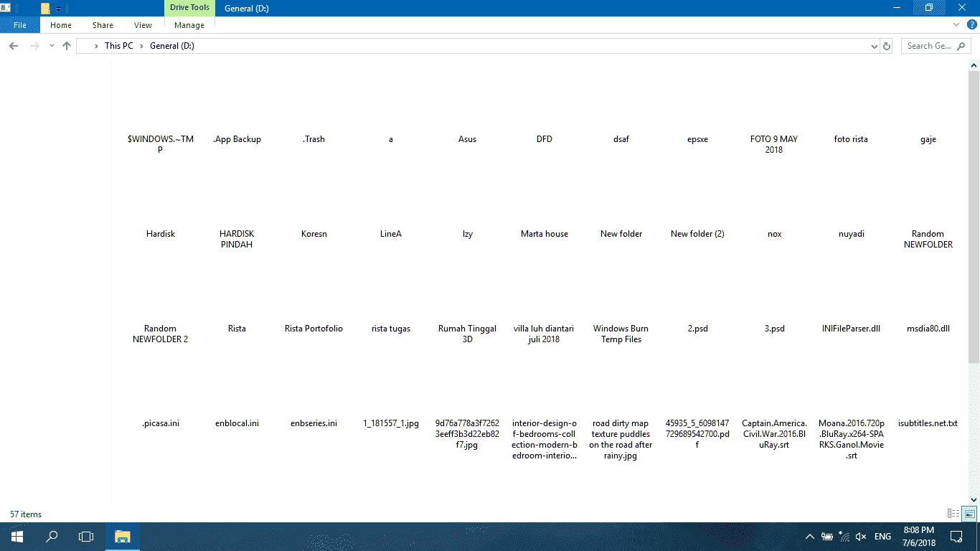Switch to View ribbon tab
The image size is (980, 551).
click(143, 25)
